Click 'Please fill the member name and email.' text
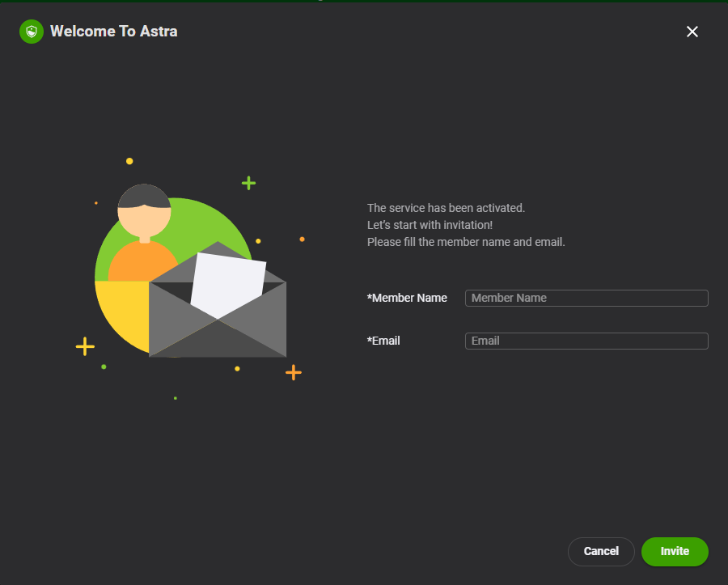The width and height of the screenshot is (728, 585). [466, 242]
